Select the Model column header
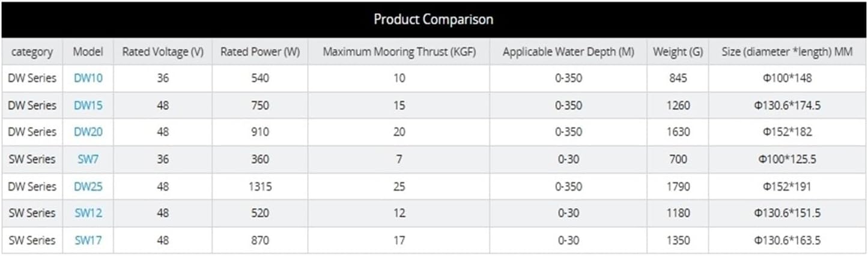This screenshot has width=868, height=256. point(88,52)
